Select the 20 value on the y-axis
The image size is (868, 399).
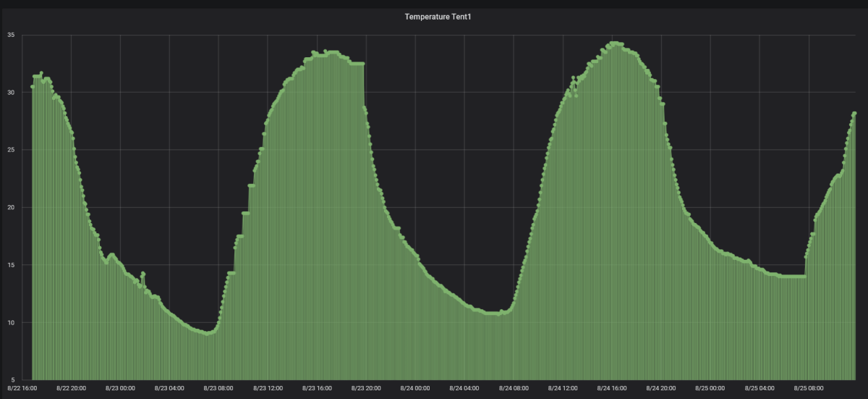point(11,207)
